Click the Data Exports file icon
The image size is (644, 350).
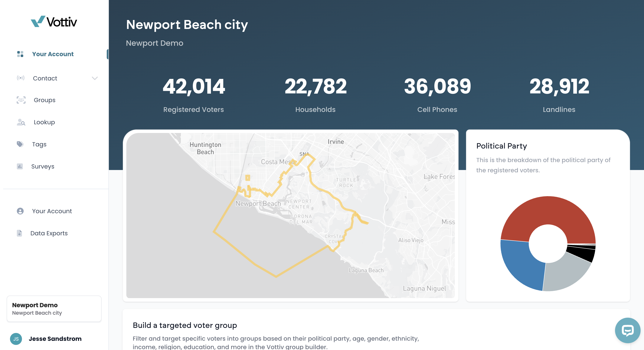(20, 233)
